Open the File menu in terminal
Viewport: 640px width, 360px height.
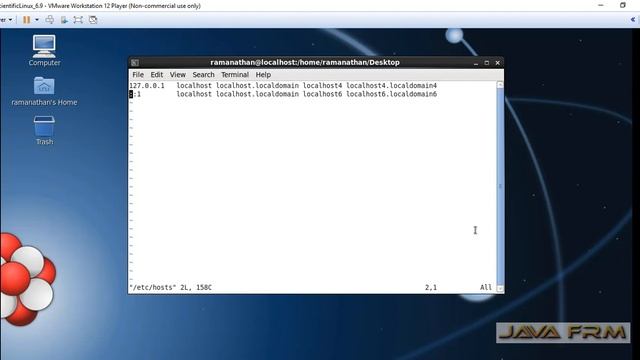(x=138, y=75)
